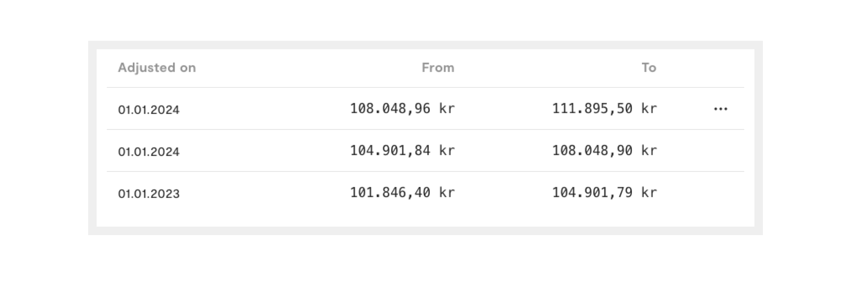This screenshot has width=868, height=292.
Task: Click the "Adjusted on" column header
Action: point(157,67)
